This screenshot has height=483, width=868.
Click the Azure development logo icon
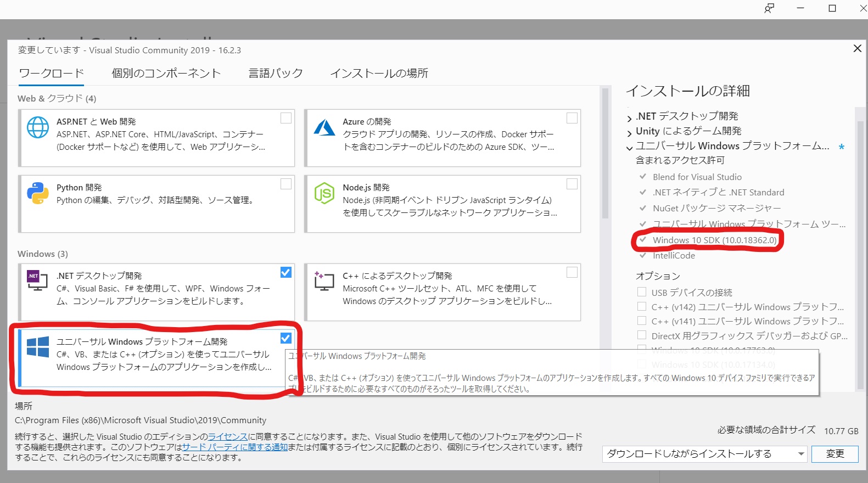(x=324, y=127)
